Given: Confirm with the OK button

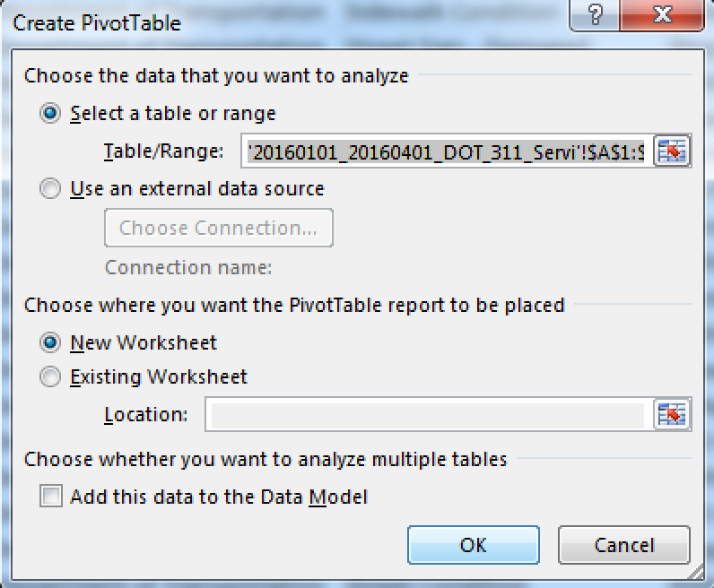Looking at the screenshot, I should click(474, 545).
